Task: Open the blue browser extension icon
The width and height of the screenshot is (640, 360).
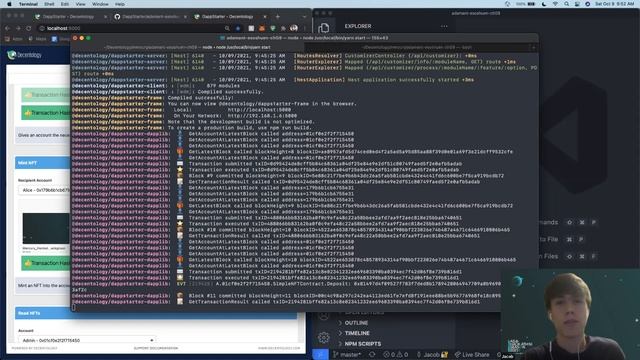Action: pyautogui.click(x=238, y=28)
